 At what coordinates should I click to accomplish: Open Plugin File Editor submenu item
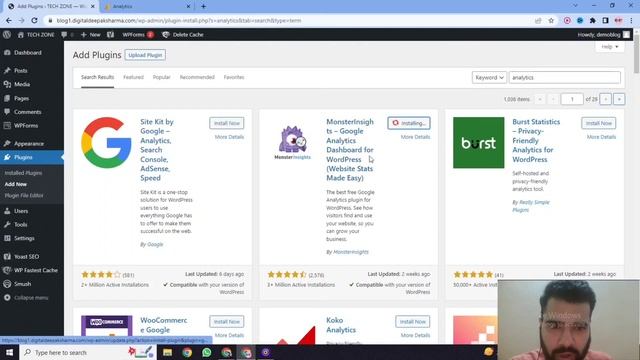point(24,196)
